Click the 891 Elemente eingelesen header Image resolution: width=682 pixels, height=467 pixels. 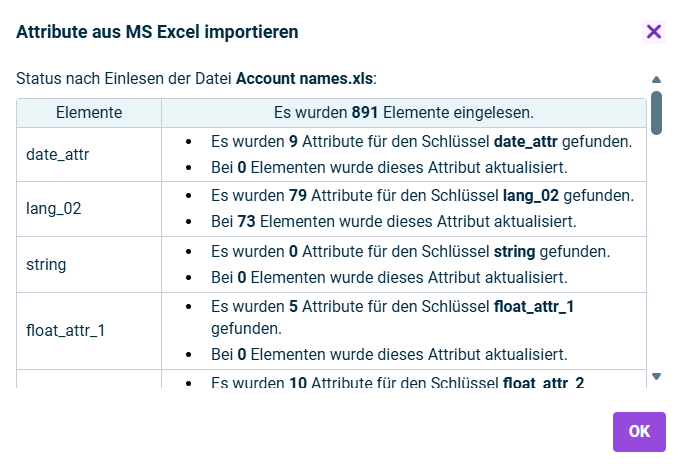point(403,113)
